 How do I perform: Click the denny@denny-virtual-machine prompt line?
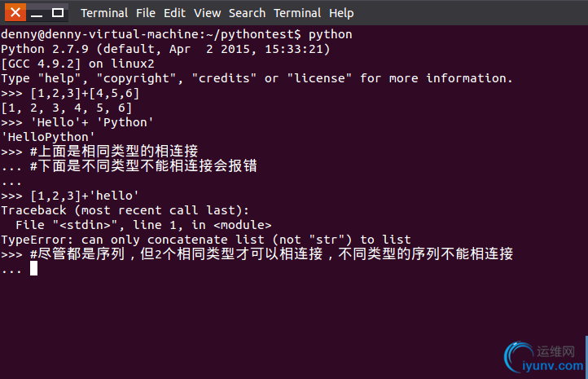(x=176, y=34)
